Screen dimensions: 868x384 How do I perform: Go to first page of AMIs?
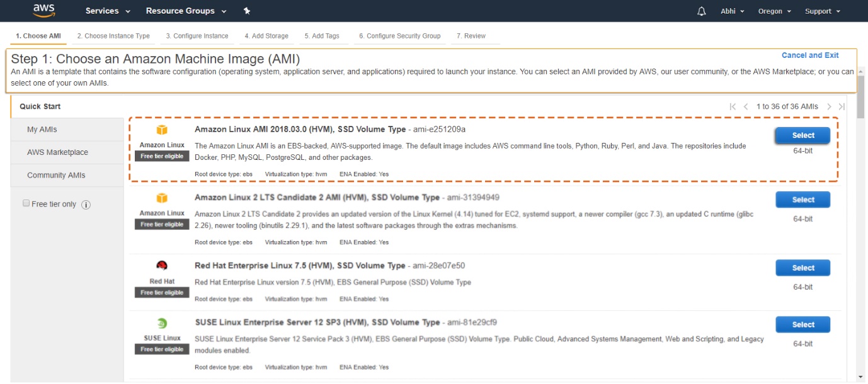pyautogui.click(x=733, y=106)
